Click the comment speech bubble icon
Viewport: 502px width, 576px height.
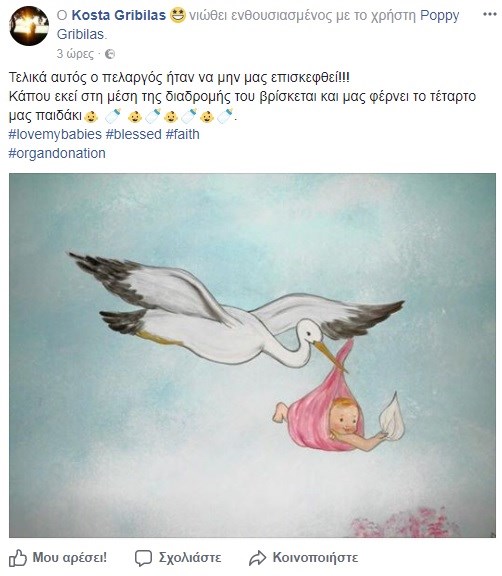[143, 558]
